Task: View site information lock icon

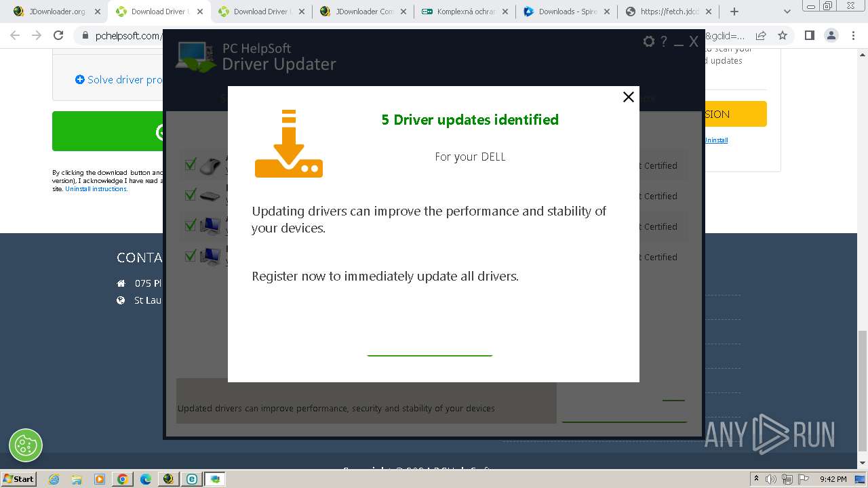Action: [x=84, y=36]
